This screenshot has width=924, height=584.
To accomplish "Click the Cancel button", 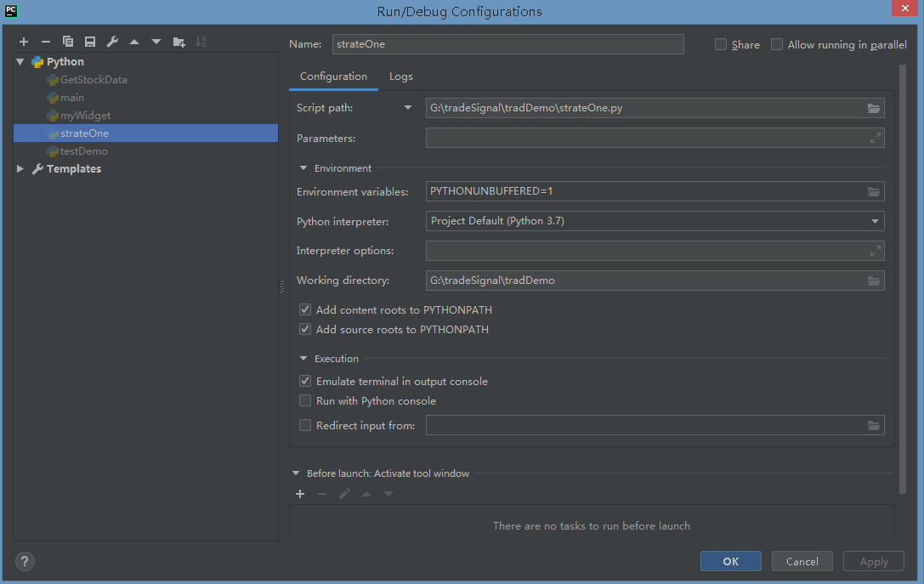I will coord(802,561).
